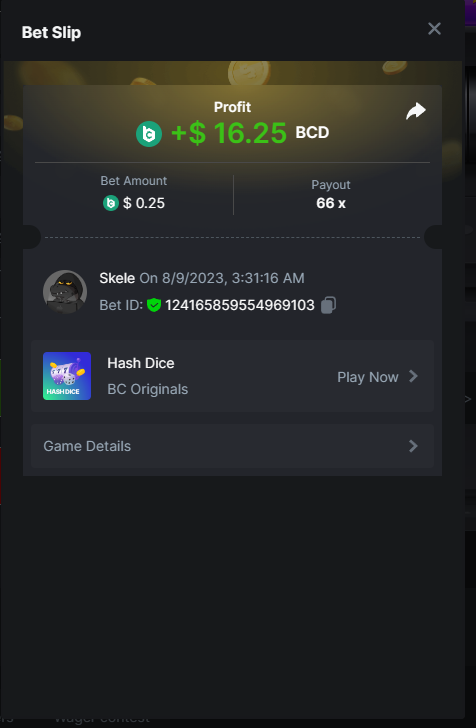476x728 pixels.
Task: Click the green verified shield icon
Action: [x=154, y=305]
